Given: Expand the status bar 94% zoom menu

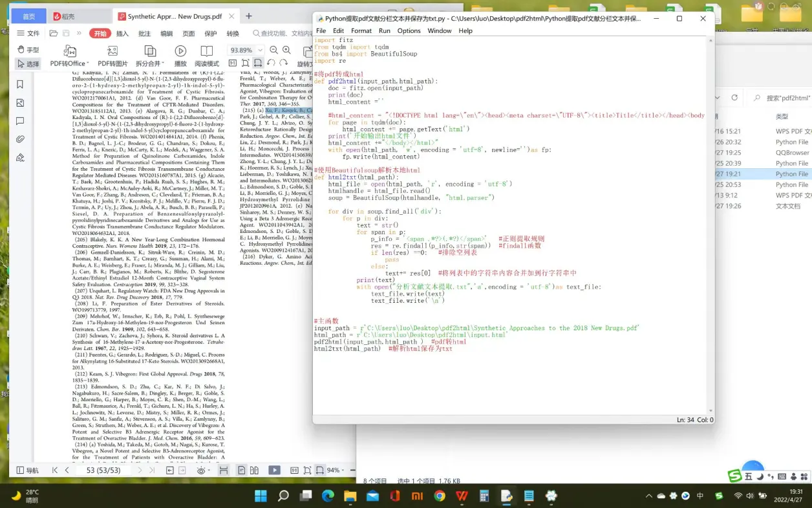Looking at the screenshot, I should click(x=343, y=470).
